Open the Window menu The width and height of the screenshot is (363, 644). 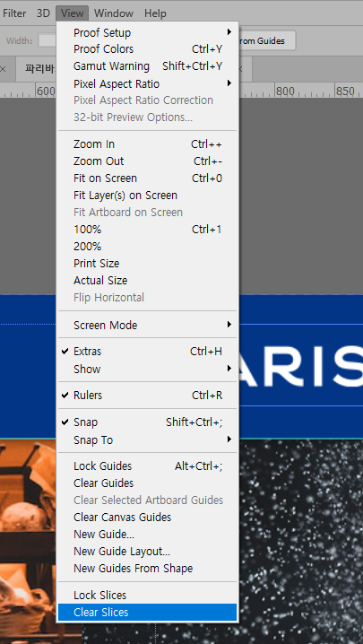(x=114, y=13)
